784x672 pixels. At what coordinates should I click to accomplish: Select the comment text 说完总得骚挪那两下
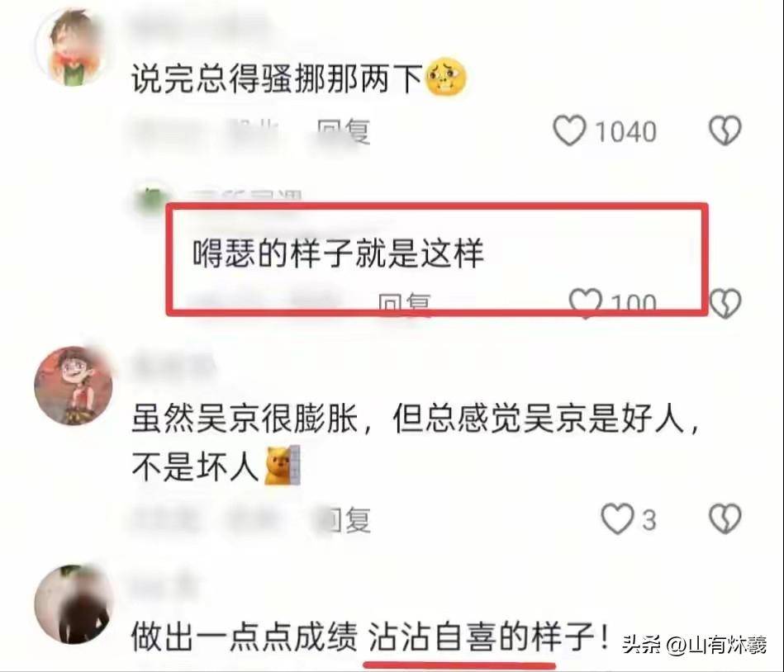[278, 79]
